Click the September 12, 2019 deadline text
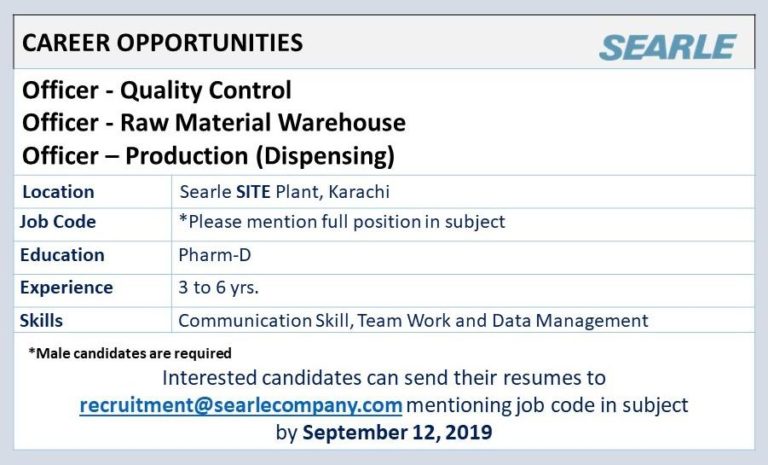Image resolution: width=768 pixels, height=465 pixels. click(397, 433)
